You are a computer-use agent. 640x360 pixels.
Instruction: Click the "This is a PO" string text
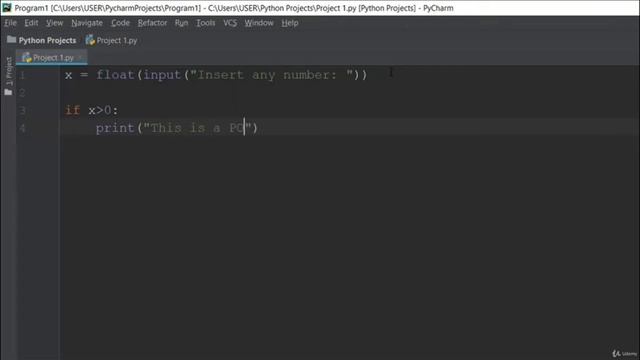pyautogui.click(x=197, y=128)
